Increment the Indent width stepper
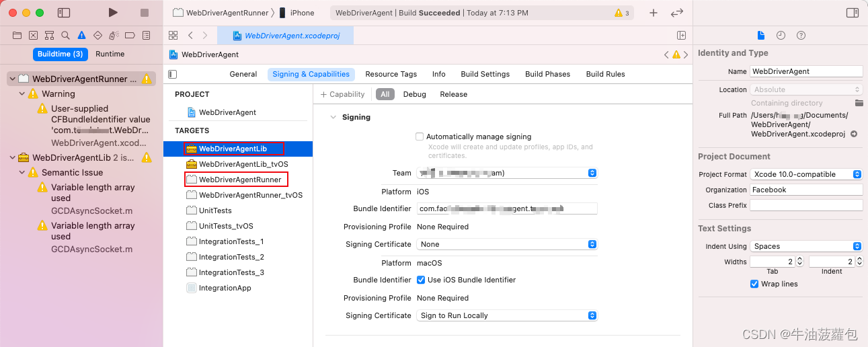Image resolution: width=868 pixels, height=347 pixels. [x=859, y=259]
